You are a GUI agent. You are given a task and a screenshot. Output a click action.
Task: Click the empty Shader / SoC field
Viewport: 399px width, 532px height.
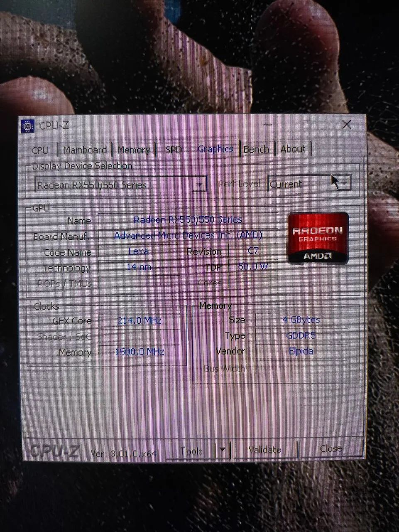(x=140, y=336)
